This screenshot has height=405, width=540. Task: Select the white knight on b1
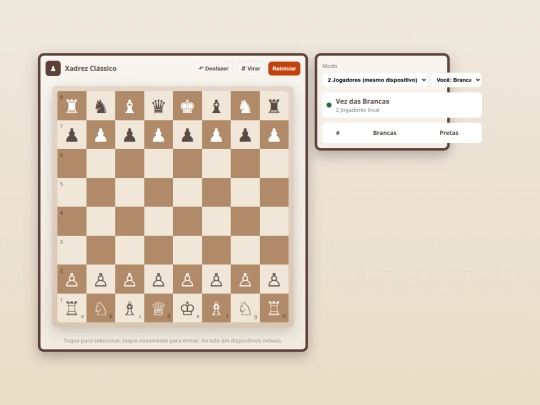click(x=101, y=308)
